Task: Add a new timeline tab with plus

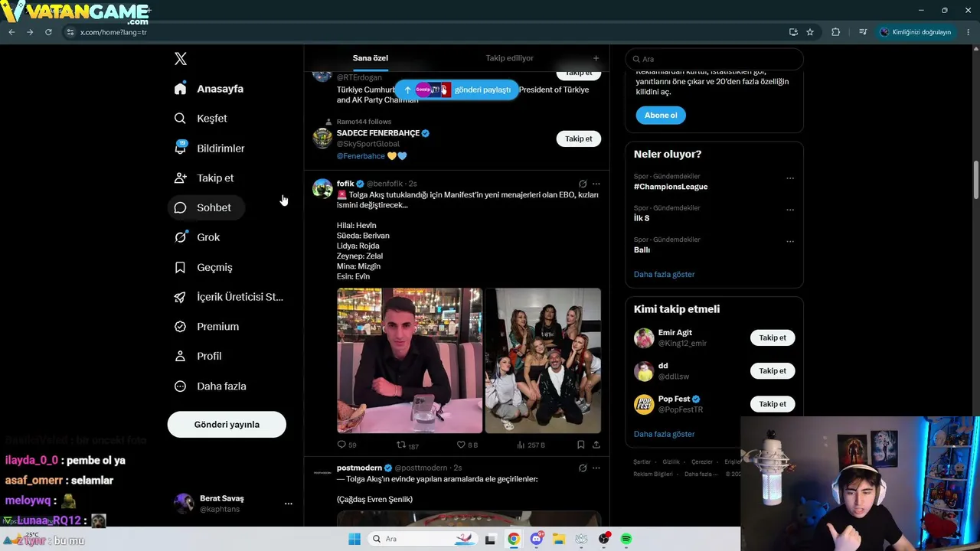Action: coord(596,58)
